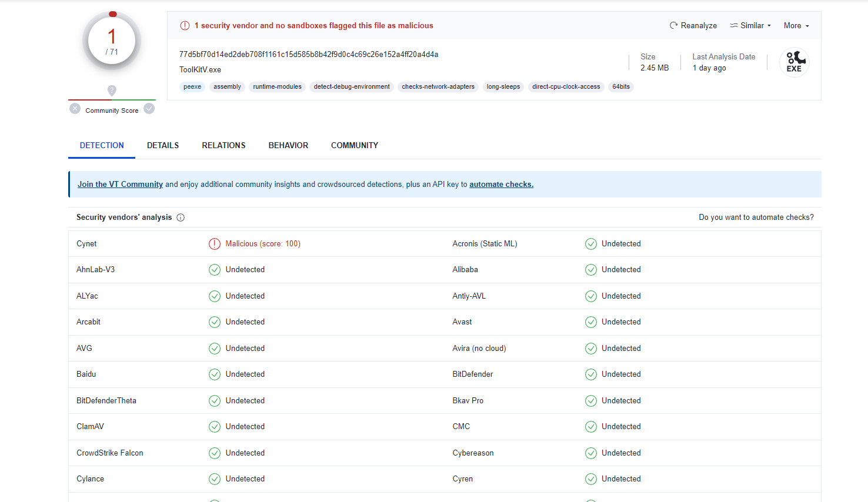Follow the automate checks link

pos(501,184)
